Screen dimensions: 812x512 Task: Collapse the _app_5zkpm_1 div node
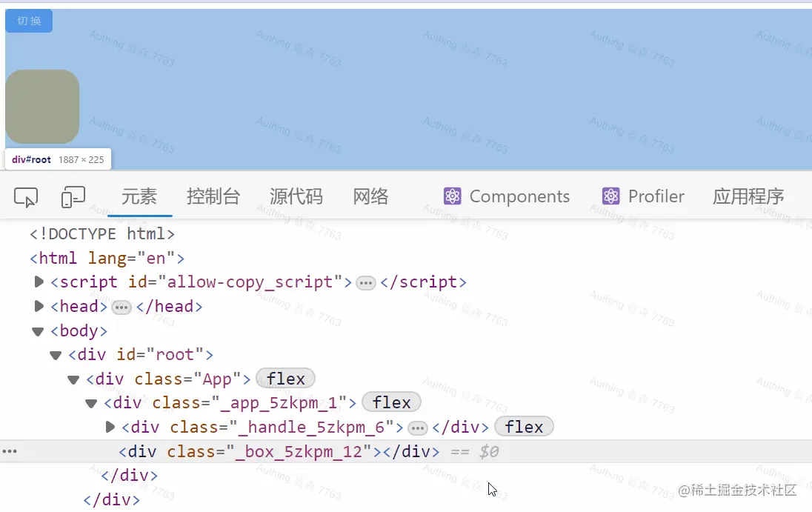click(x=91, y=403)
